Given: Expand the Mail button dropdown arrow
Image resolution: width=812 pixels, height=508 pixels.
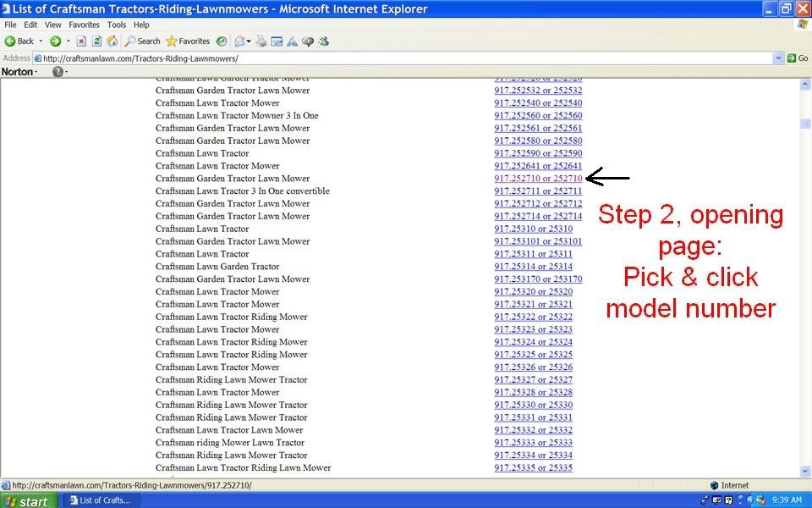Looking at the screenshot, I should click(x=249, y=41).
